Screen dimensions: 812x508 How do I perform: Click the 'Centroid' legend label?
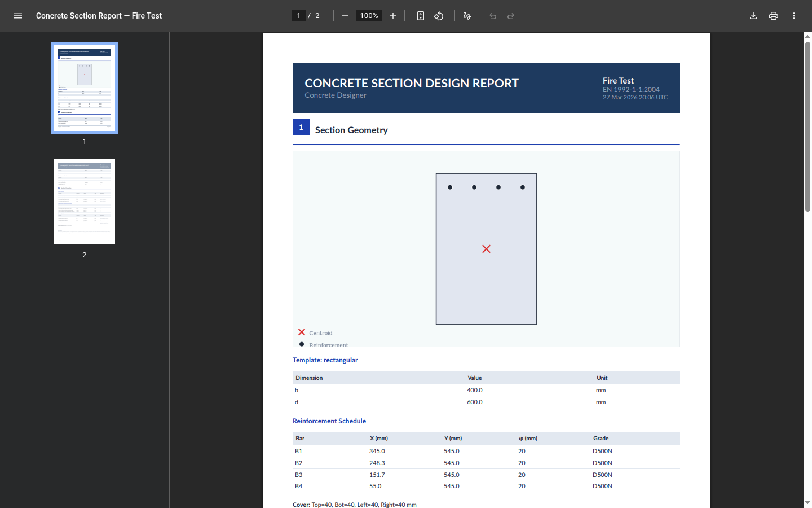(321, 333)
